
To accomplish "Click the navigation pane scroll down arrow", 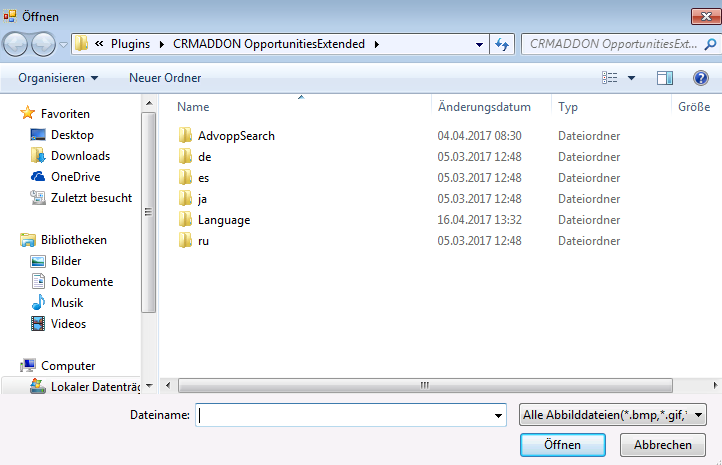I will [149, 386].
